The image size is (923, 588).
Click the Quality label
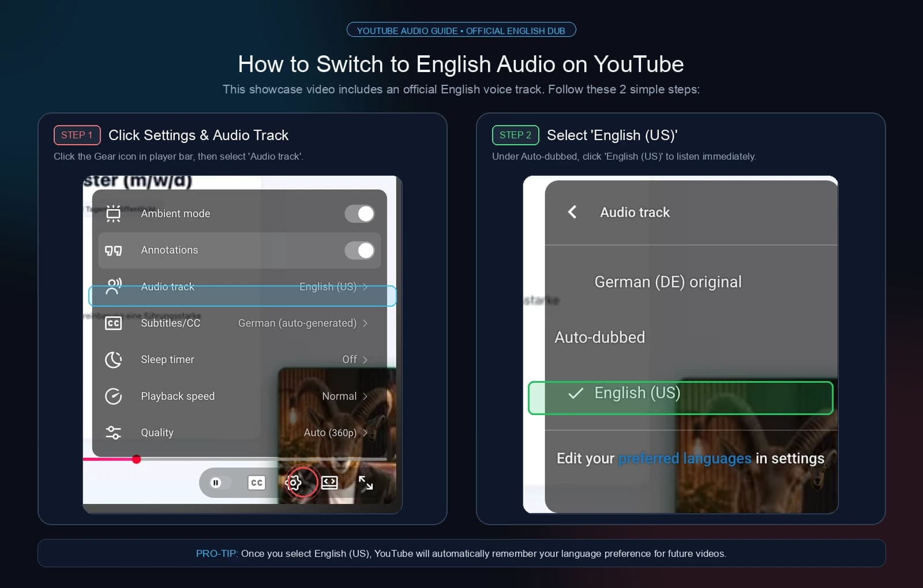point(157,433)
